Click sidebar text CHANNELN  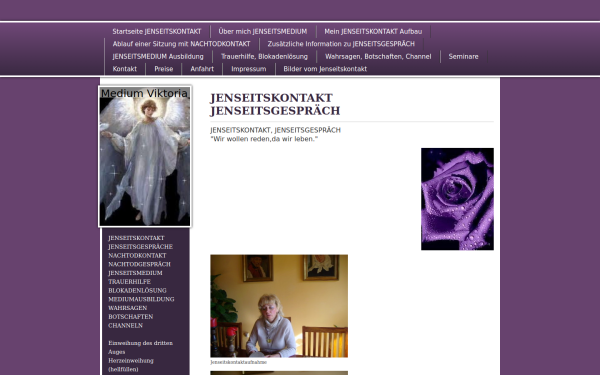126,326
